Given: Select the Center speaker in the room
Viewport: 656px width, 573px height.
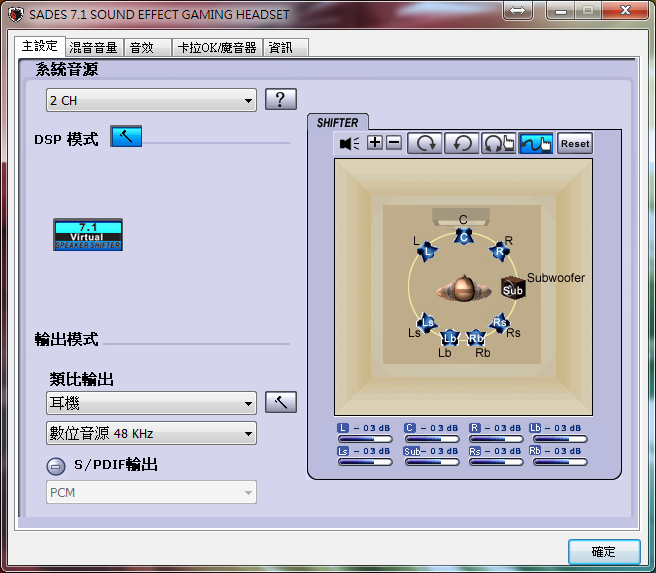Looking at the screenshot, I should point(464,237).
